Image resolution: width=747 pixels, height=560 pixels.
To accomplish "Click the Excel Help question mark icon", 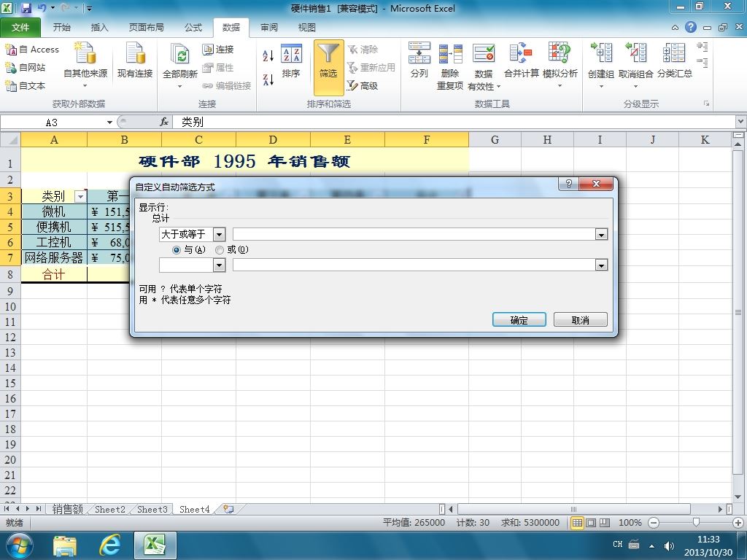I will pos(691,27).
